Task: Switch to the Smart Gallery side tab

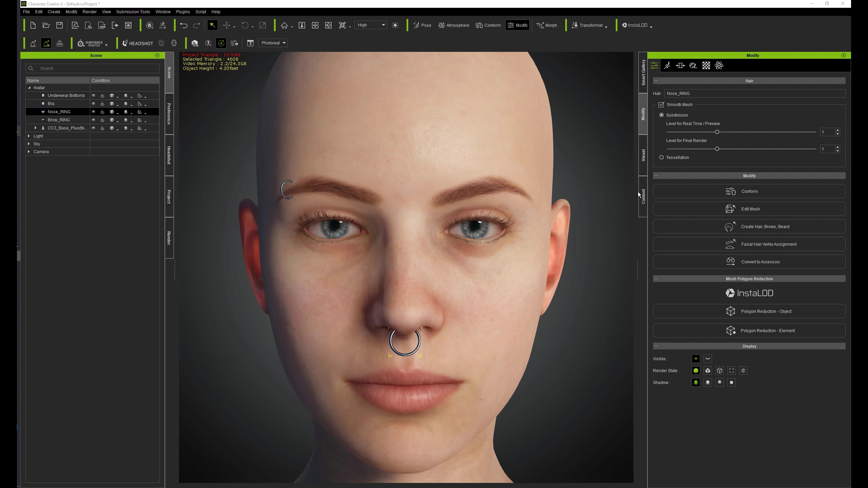Action: [x=643, y=72]
